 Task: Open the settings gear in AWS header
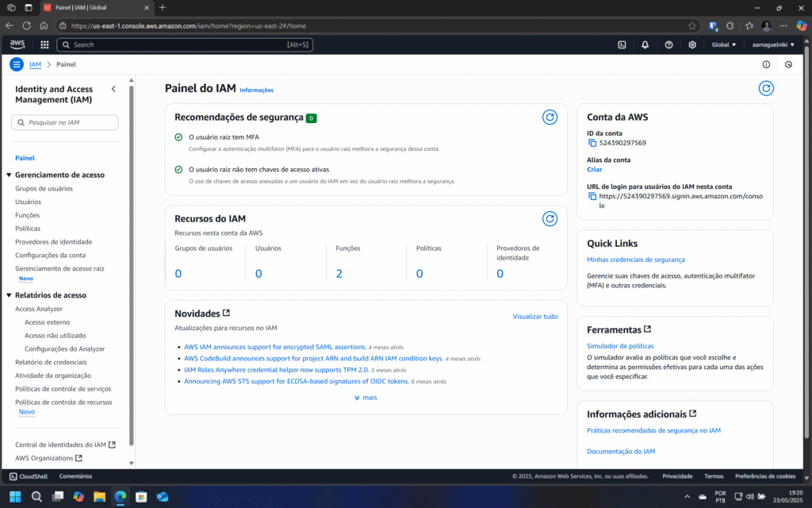(691, 45)
